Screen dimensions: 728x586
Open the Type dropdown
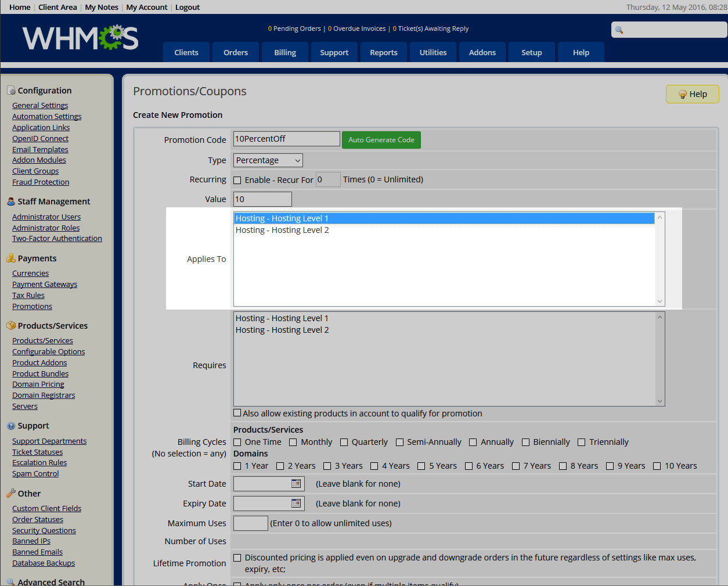(268, 160)
